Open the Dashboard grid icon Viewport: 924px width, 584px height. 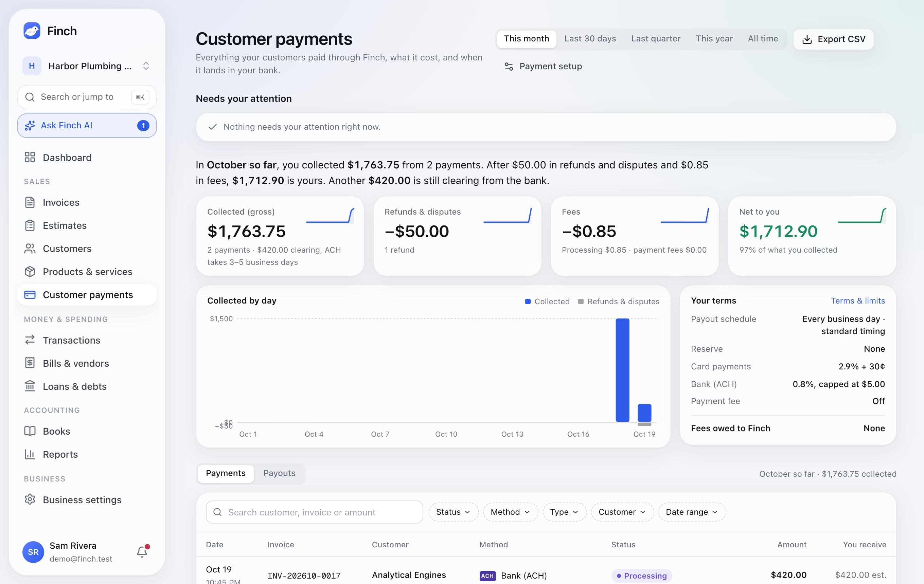tap(30, 157)
